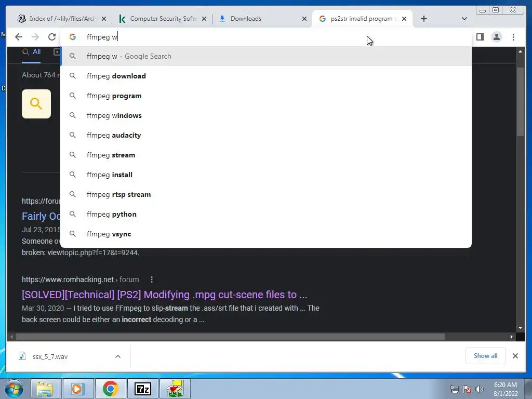Click Show all downloads button
The height and width of the screenshot is (399, 532).
[486, 356]
